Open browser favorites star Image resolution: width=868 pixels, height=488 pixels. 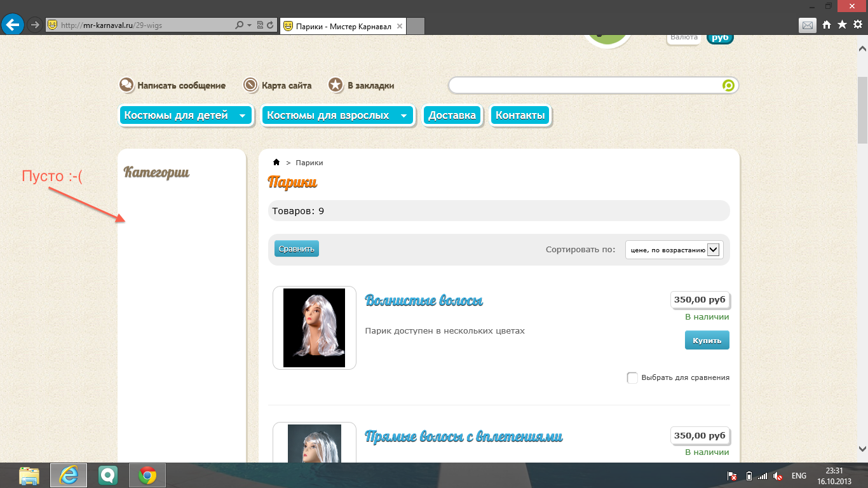click(x=842, y=25)
